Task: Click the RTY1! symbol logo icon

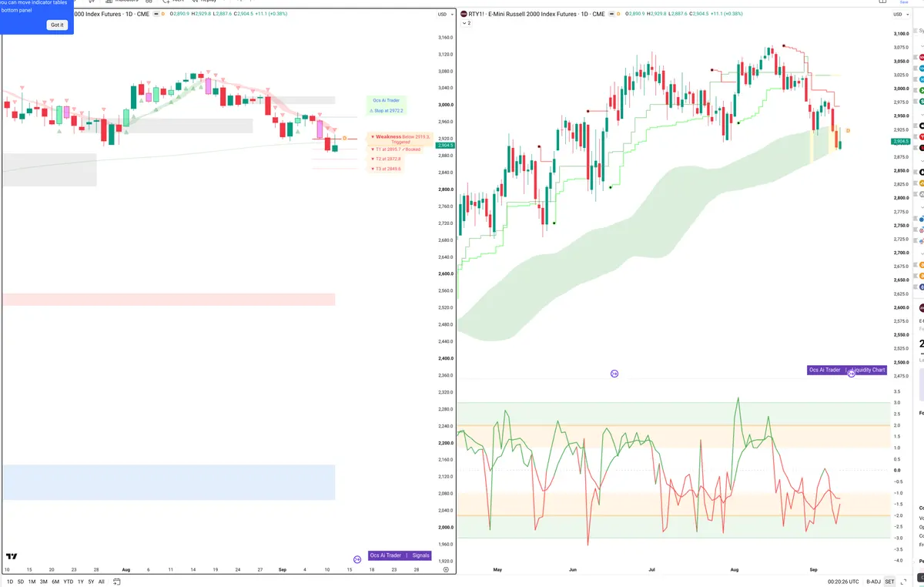Action: (x=464, y=14)
